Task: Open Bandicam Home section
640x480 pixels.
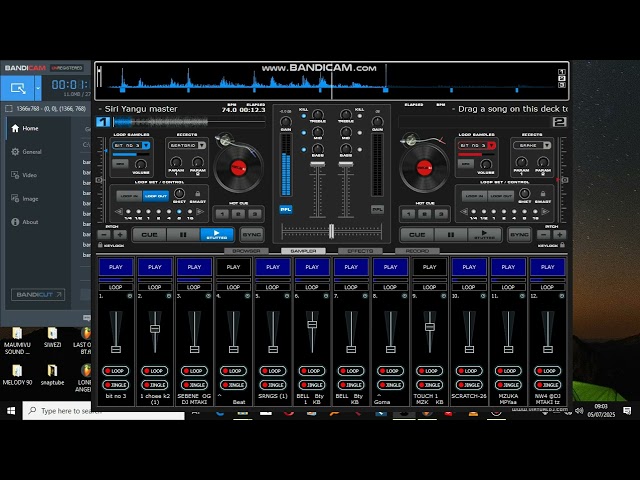Action: (25, 128)
